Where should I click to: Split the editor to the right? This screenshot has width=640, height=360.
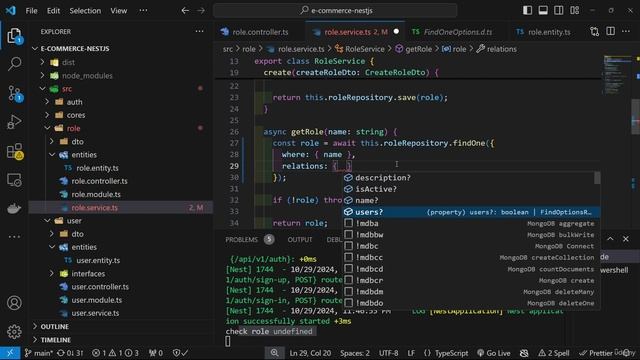point(611,31)
